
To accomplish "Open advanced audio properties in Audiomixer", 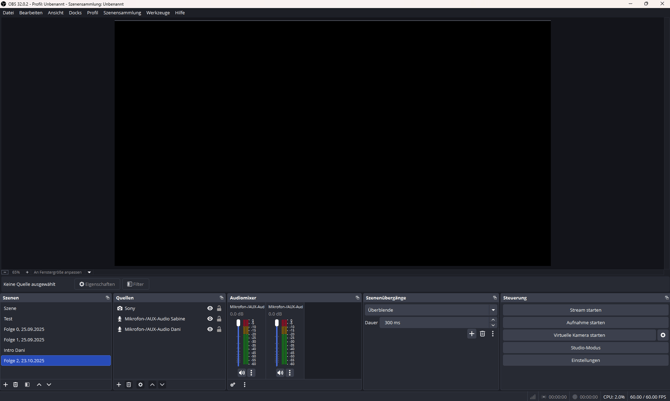I will 233,385.
